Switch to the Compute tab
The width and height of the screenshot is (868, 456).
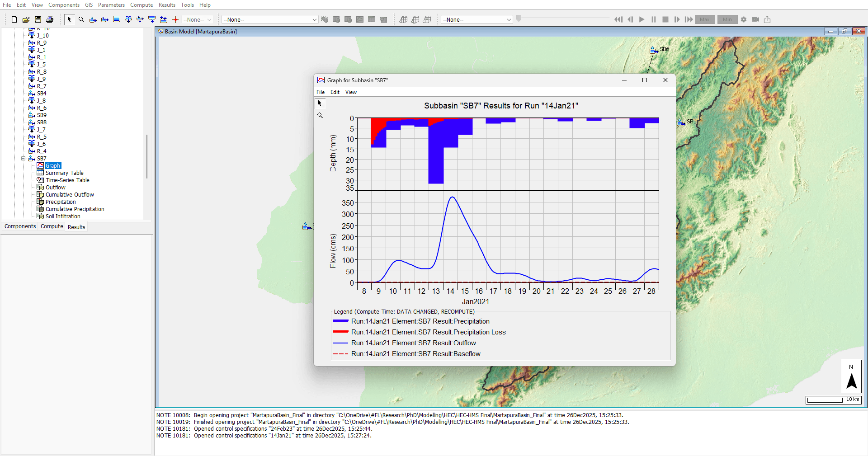(52, 226)
